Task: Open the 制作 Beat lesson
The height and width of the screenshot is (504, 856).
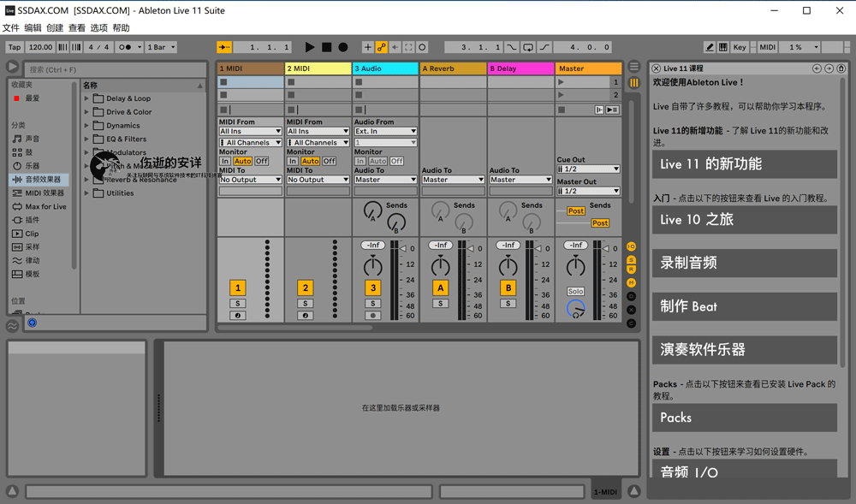Action: point(745,306)
